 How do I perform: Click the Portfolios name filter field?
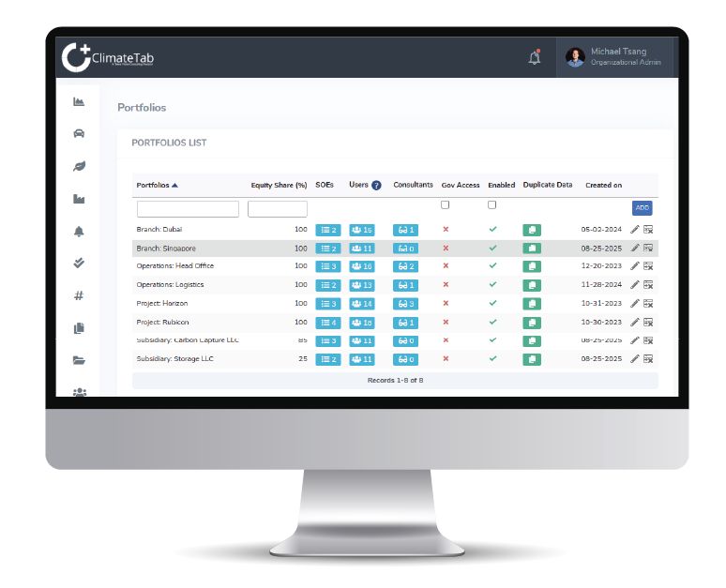[x=188, y=209]
